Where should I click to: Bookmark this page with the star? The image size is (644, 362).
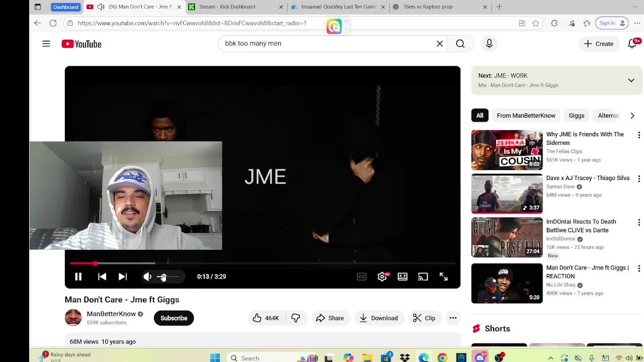(536, 23)
